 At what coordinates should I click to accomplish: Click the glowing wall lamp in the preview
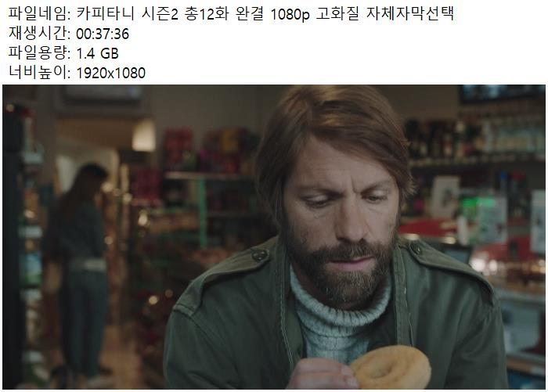point(143,135)
